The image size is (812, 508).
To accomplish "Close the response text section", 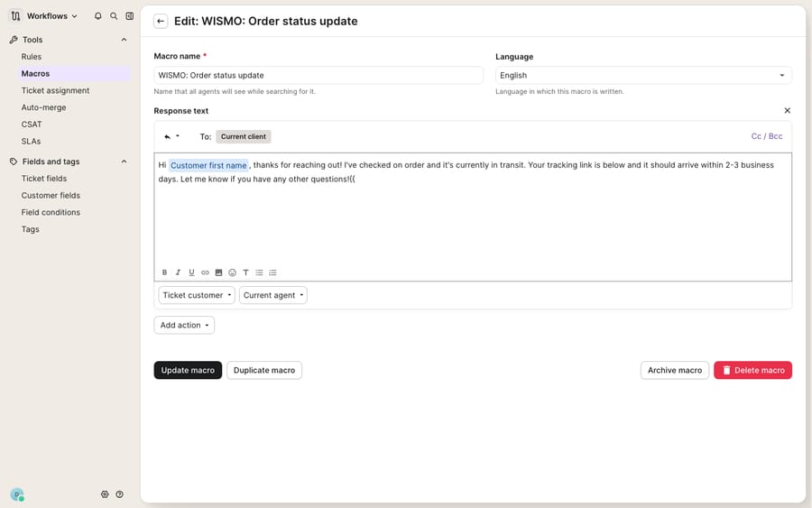I will 787,111.
